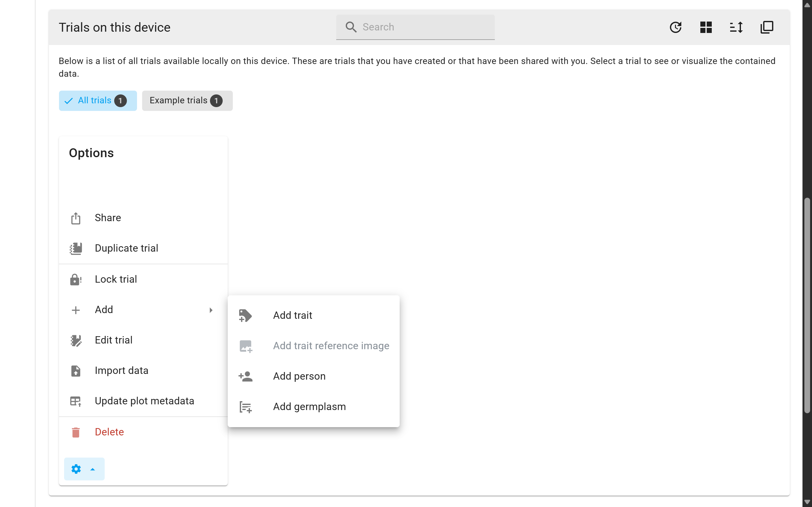
Task: Click the Add trait tag icon
Action: 245,316
